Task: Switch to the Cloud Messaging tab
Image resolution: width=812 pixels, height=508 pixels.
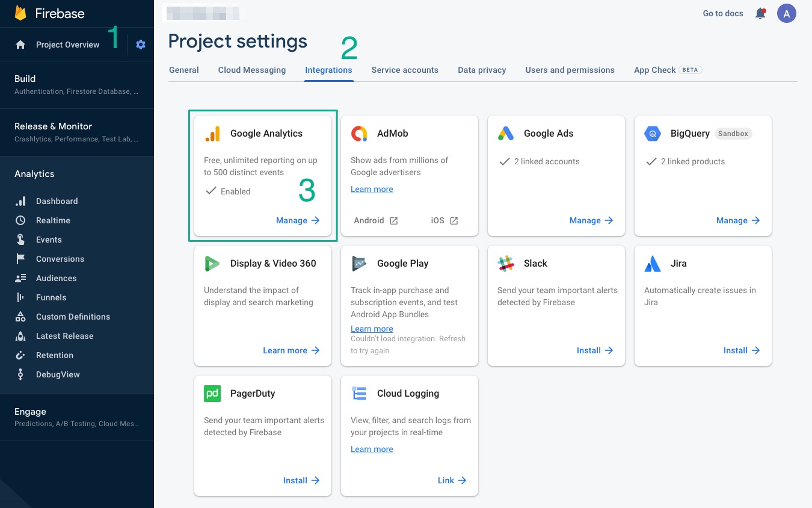Action: (251, 70)
